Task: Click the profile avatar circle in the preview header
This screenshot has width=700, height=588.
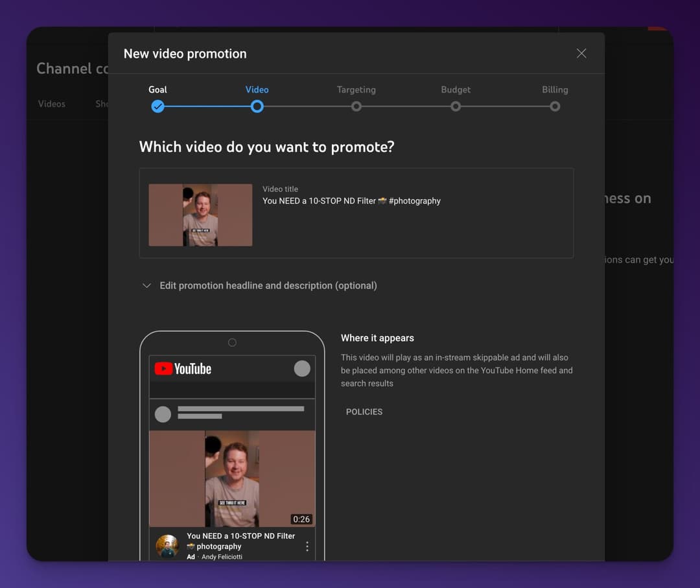Action: click(x=301, y=368)
